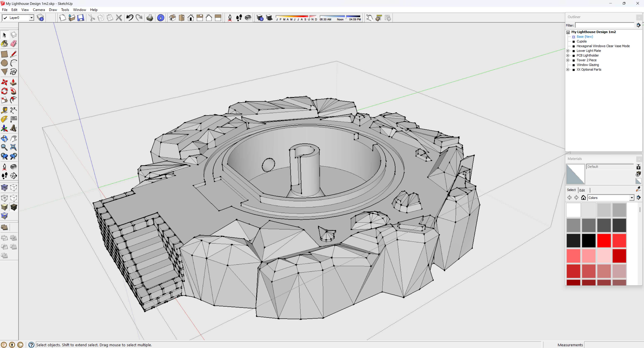
Task: Open the Camera menu
Action: point(39,10)
